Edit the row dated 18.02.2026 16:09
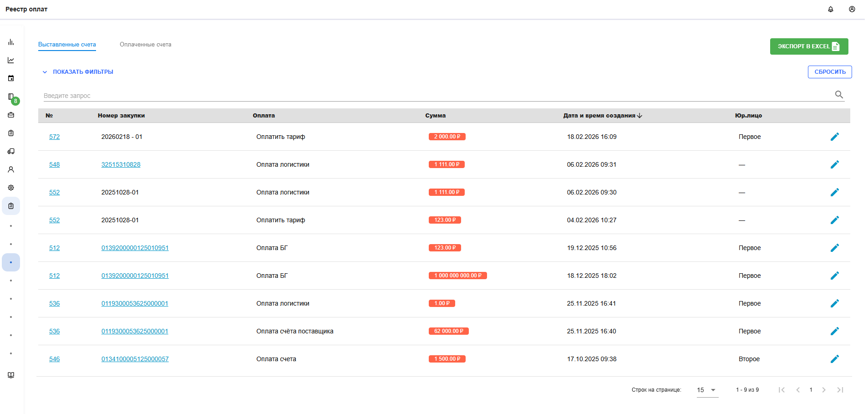 (834, 137)
